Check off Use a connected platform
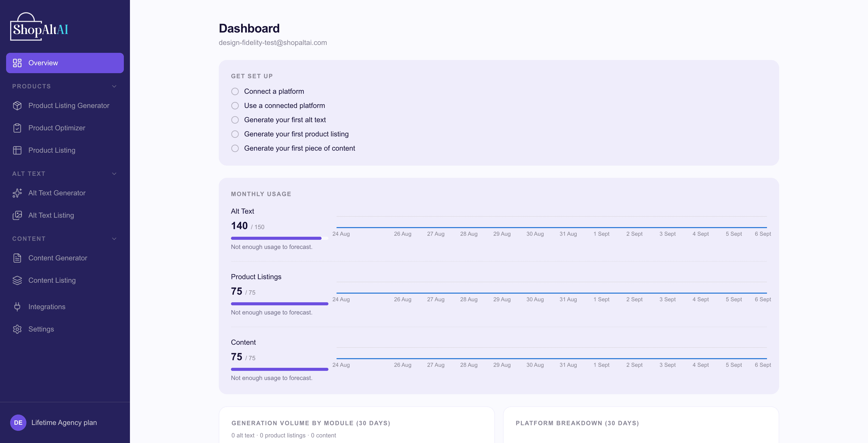The height and width of the screenshot is (443, 868). 235,106
